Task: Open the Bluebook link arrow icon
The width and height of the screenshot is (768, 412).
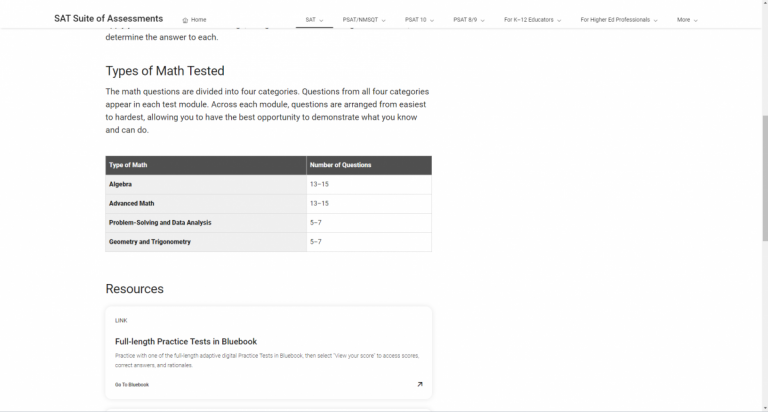Action: click(x=420, y=384)
